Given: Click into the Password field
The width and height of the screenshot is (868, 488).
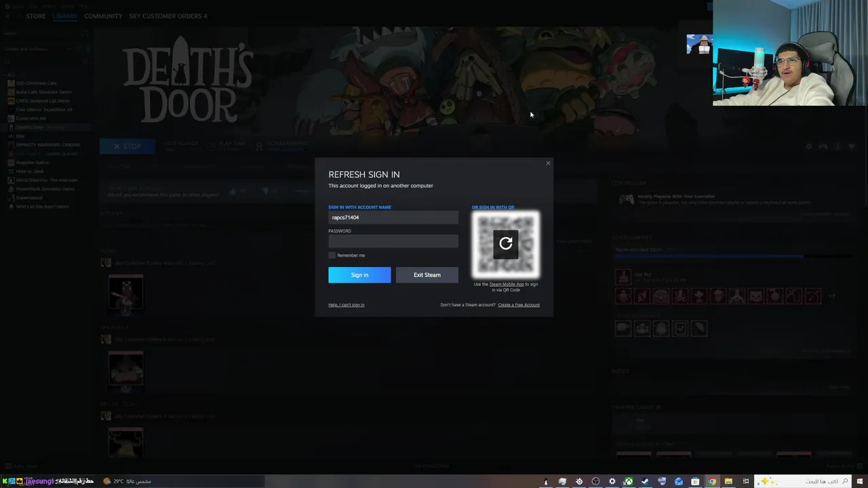Looking at the screenshot, I should click(x=393, y=241).
